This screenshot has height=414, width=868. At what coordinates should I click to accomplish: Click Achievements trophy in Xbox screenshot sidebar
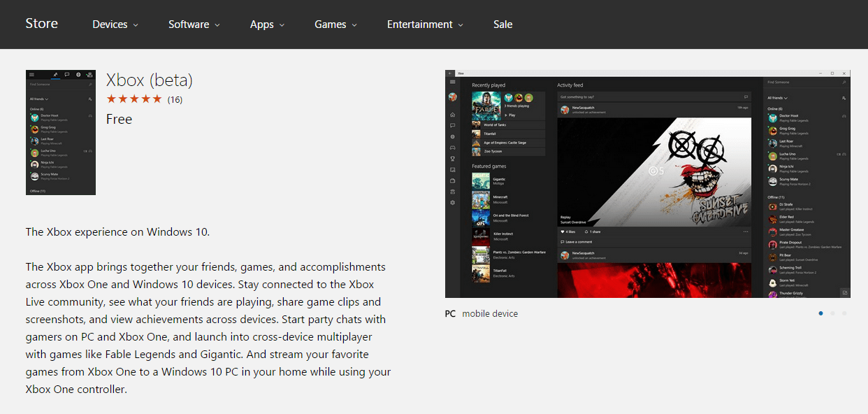pyautogui.click(x=453, y=159)
